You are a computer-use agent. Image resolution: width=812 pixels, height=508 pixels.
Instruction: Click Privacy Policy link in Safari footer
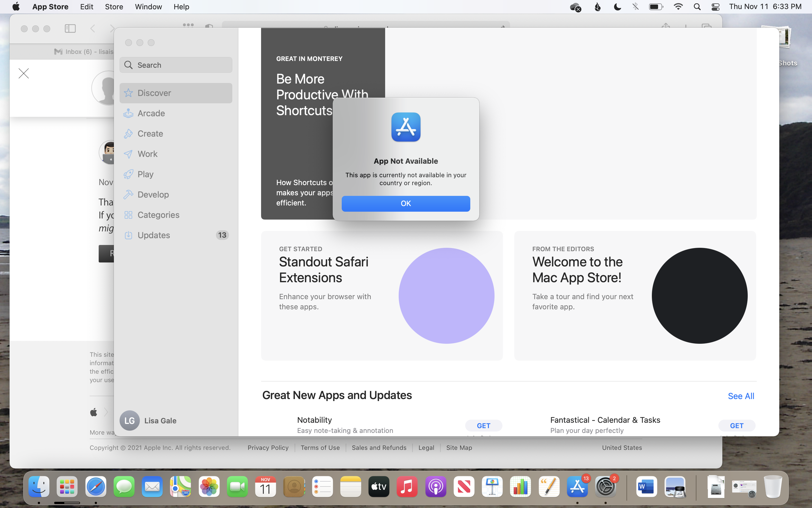pyautogui.click(x=268, y=448)
